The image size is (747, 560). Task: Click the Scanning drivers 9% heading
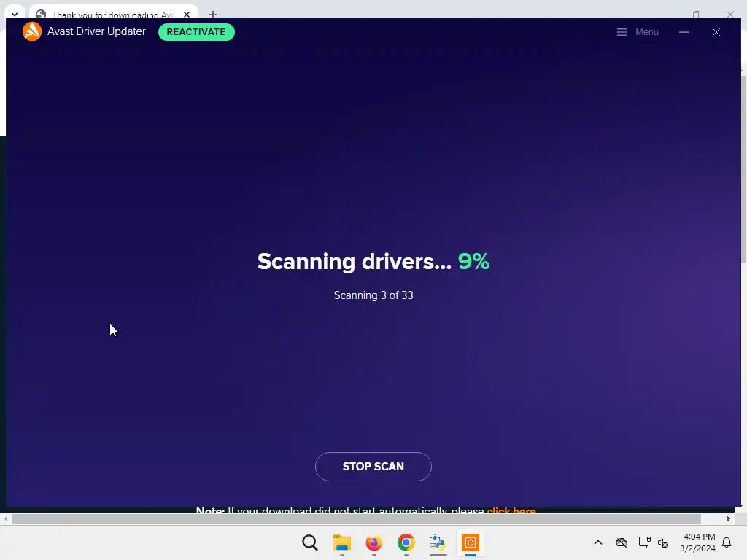(373, 262)
